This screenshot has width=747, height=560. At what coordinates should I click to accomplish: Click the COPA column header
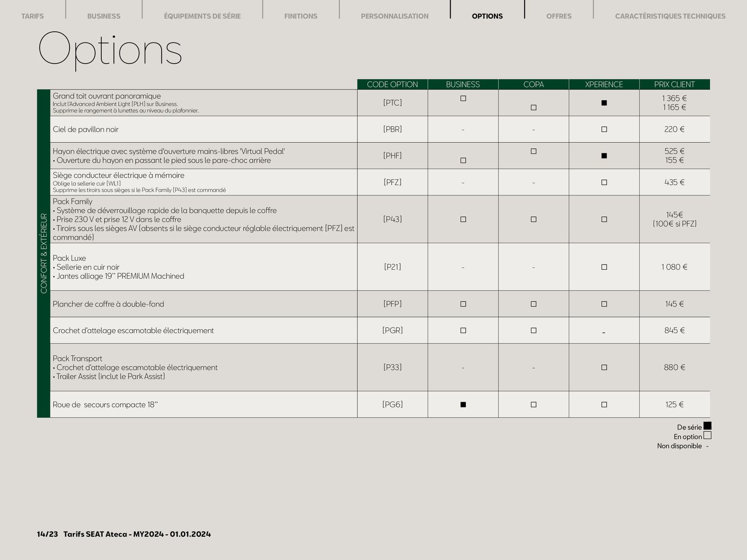534,84
